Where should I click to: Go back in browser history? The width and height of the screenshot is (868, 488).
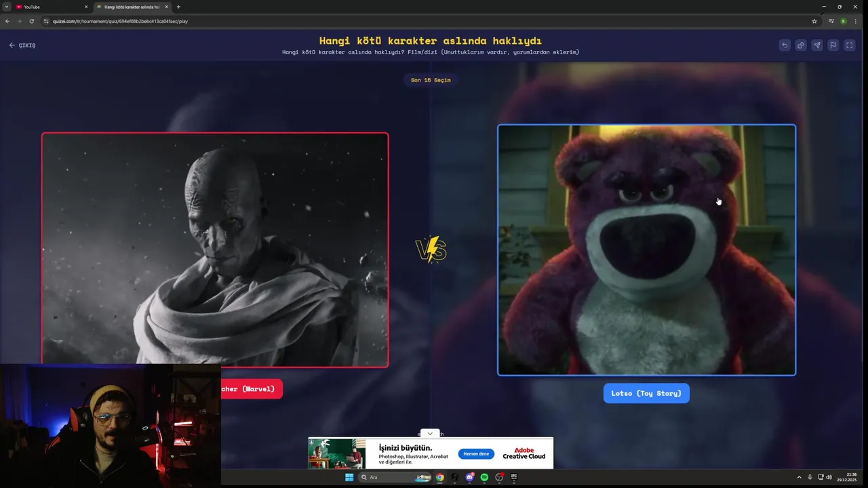[7, 21]
